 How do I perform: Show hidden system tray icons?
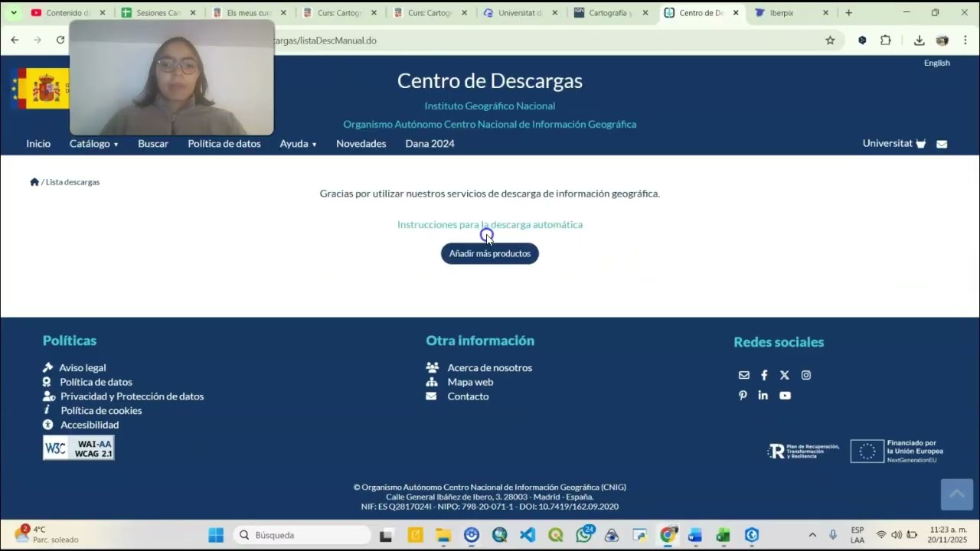pyautogui.click(x=812, y=535)
